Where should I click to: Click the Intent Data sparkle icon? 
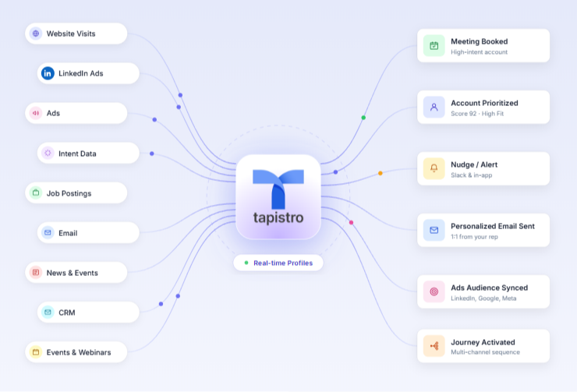pos(48,153)
